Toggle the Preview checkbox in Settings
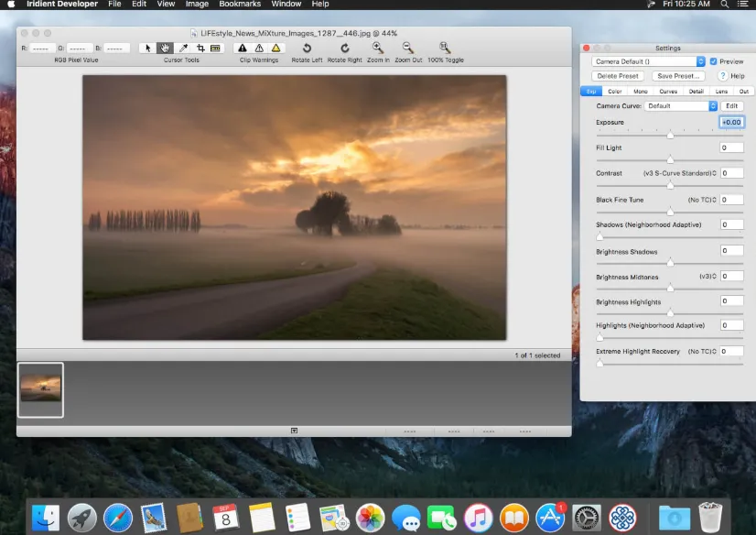This screenshot has height=535, width=756. pos(714,61)
